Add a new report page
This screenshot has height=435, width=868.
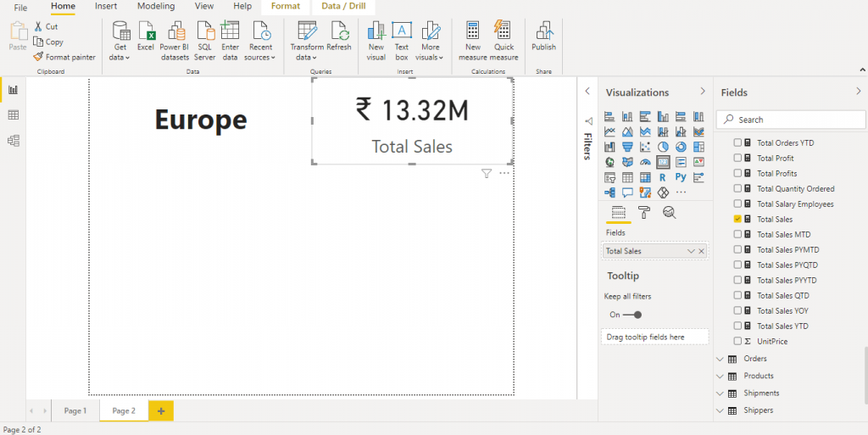161,410
